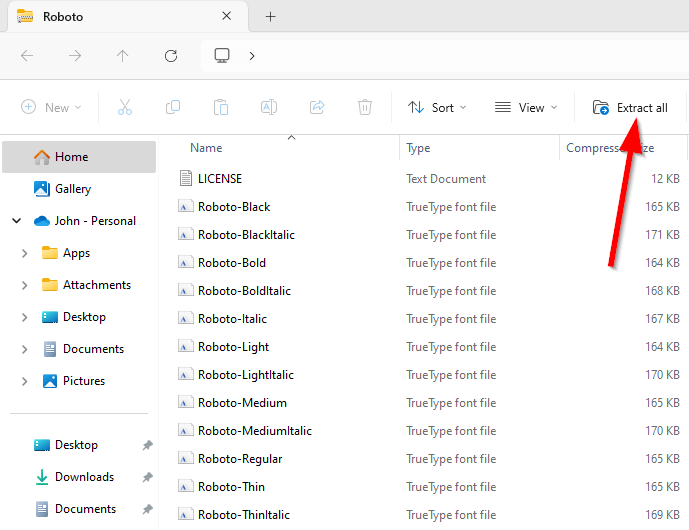
Task: Open a new tab with plus button
Action: [x=271, y=17]
